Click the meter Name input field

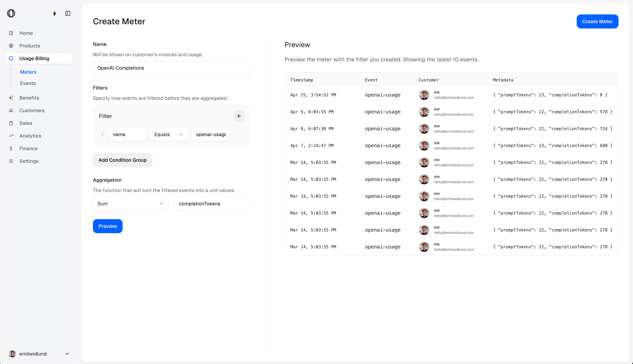click(171, 68)
